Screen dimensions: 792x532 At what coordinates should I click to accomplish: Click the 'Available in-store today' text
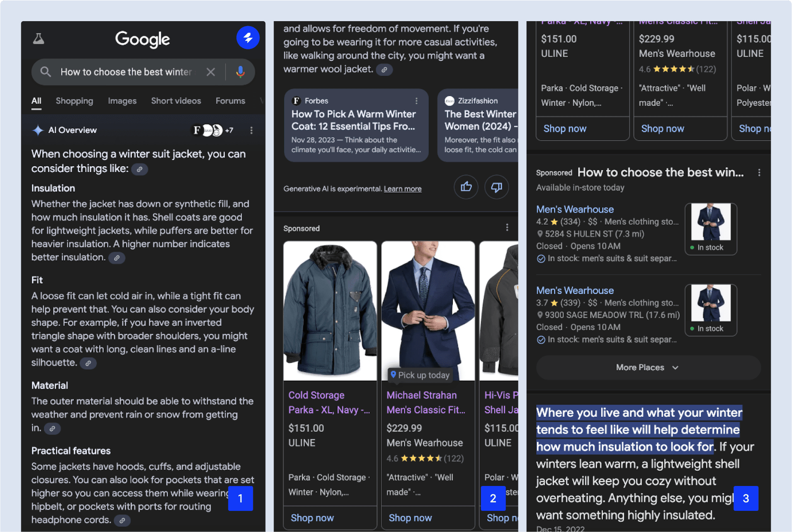(x=580, y=187)
